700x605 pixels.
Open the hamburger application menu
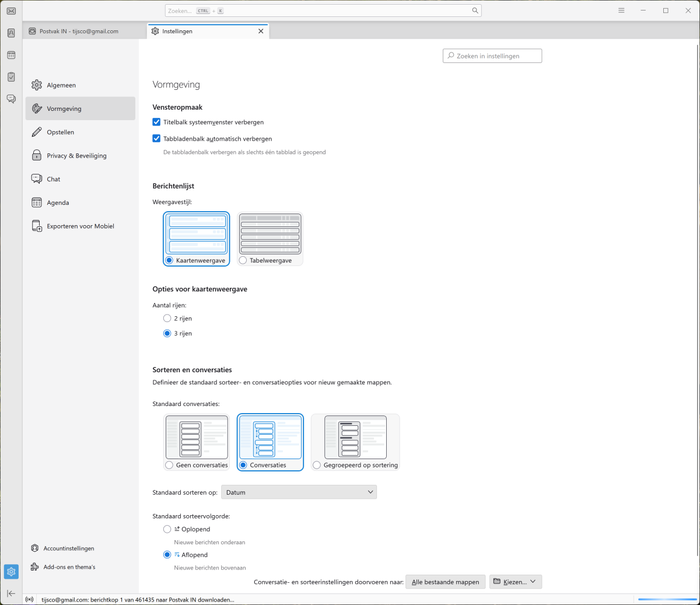(621, 11)
